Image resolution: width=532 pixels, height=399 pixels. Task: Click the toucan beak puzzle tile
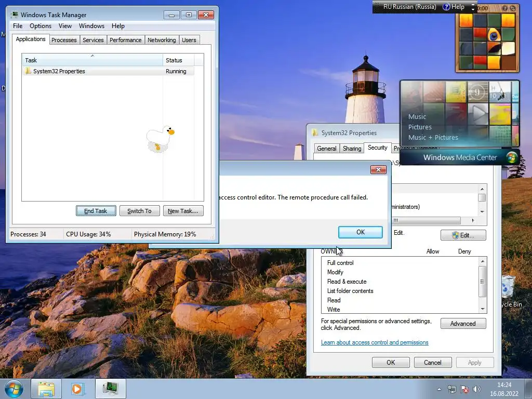[494, 48]
